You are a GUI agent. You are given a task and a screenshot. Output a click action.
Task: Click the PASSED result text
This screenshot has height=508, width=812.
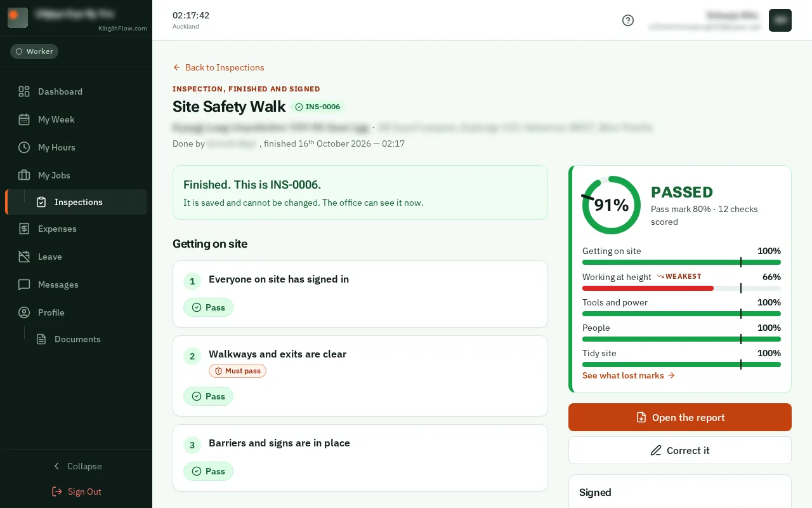(x=682, y=192)
